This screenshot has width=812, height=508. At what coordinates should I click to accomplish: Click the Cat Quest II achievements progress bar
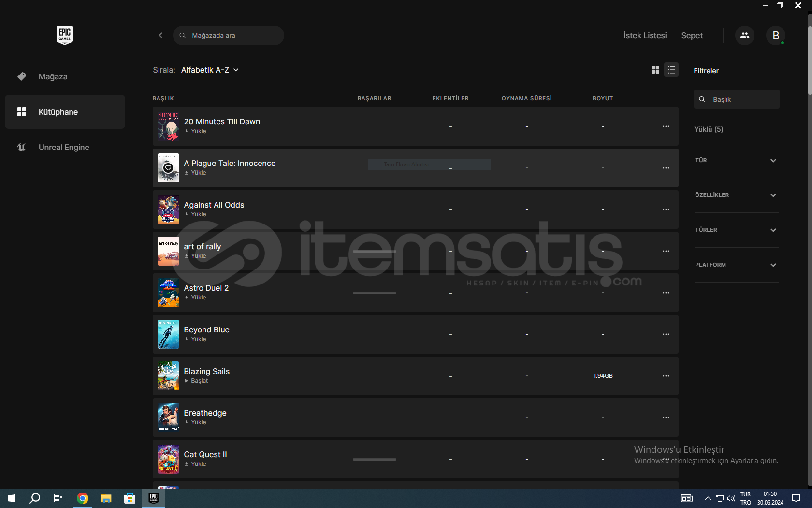[x=375, y=459]
